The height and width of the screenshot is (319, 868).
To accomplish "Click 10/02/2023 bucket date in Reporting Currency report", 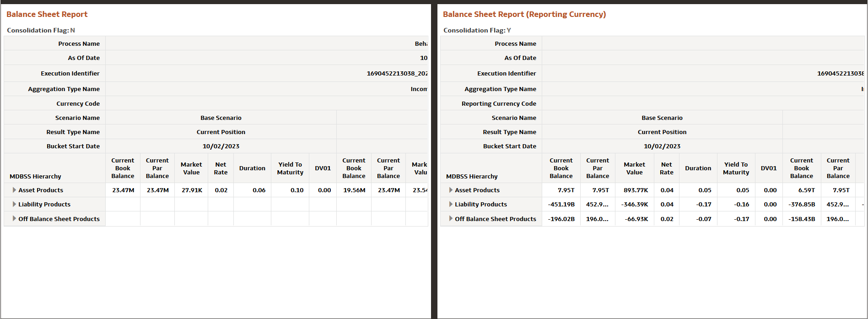I will tap(662, 146).
